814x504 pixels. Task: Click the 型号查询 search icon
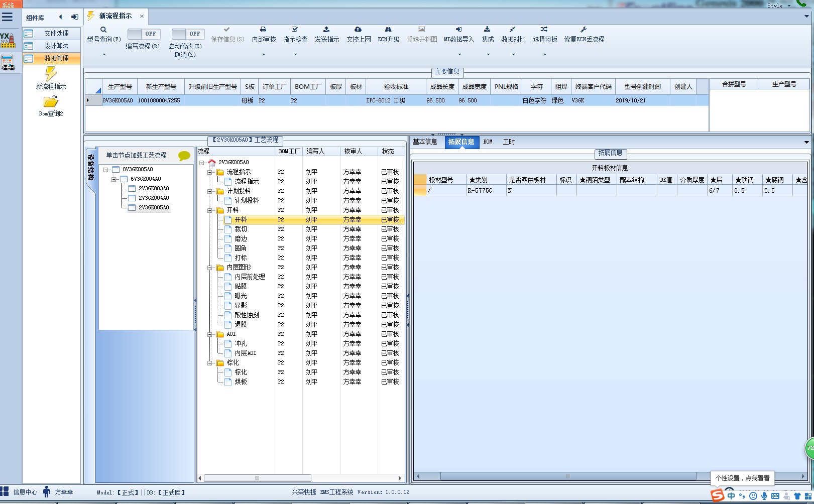(x=103, y=30)
